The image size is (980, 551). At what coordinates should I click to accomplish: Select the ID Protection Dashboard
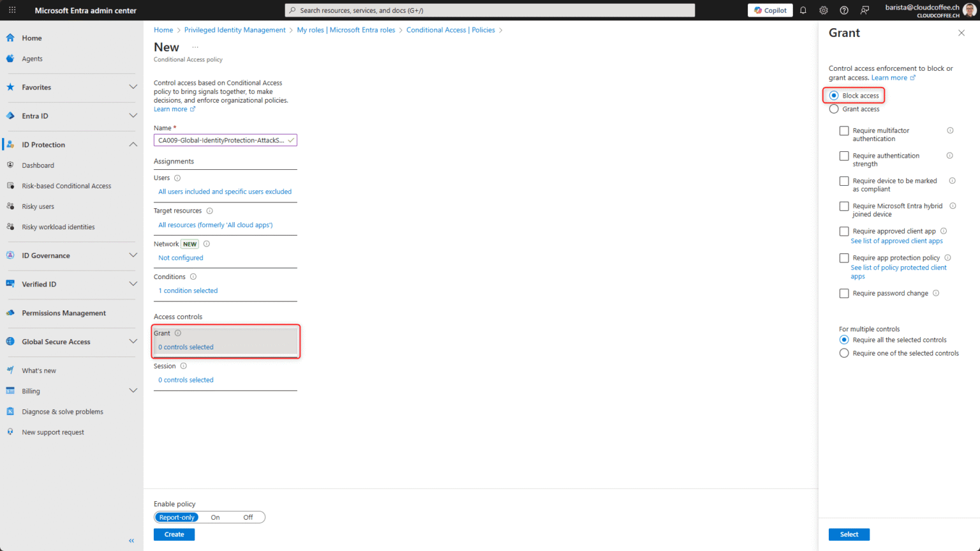coord(38,165)
